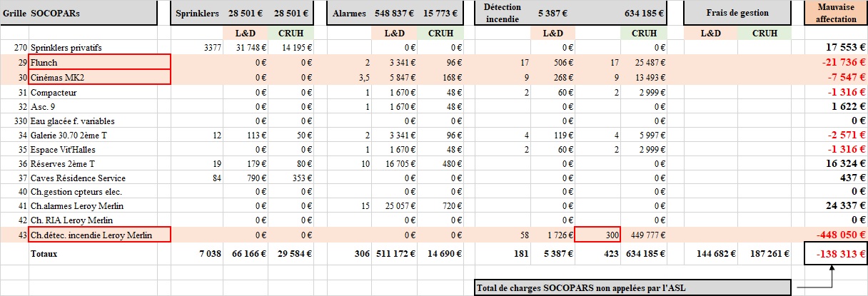Click the CRUH subheader under Frais de gestion
The image size is (868, 296).
tap(764, 33)
